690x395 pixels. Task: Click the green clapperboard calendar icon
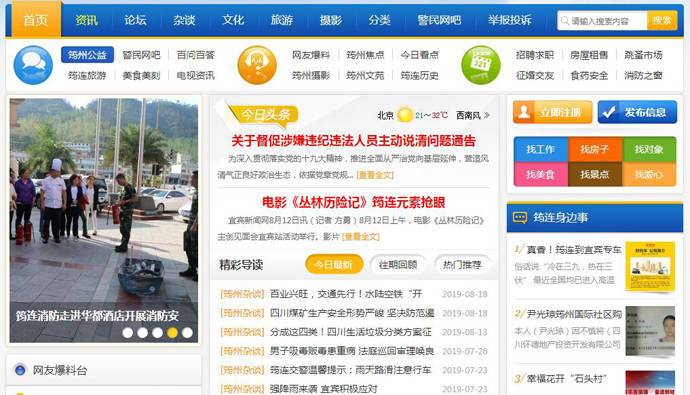pos(481,65)
